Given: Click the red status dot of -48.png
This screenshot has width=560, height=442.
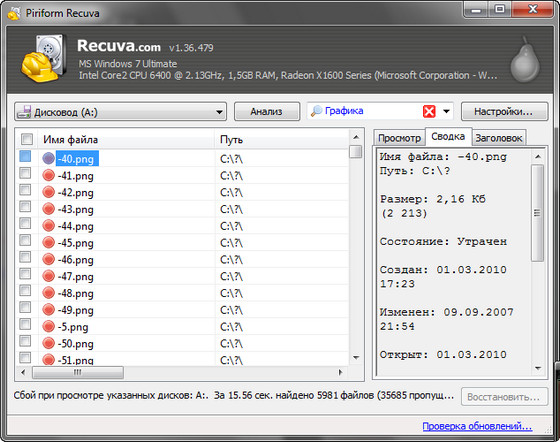Looking at the screenshot, I should click(x=48, y=293).
